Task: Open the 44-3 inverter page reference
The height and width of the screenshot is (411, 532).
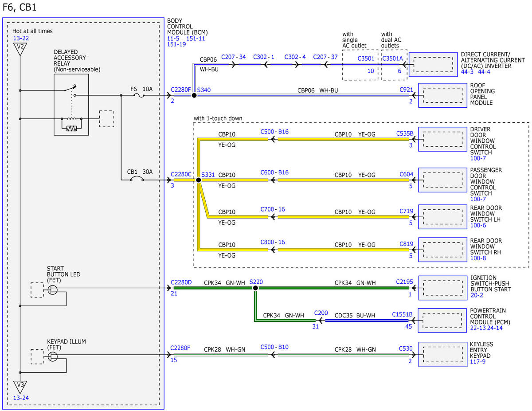Action: click(468, 71)
